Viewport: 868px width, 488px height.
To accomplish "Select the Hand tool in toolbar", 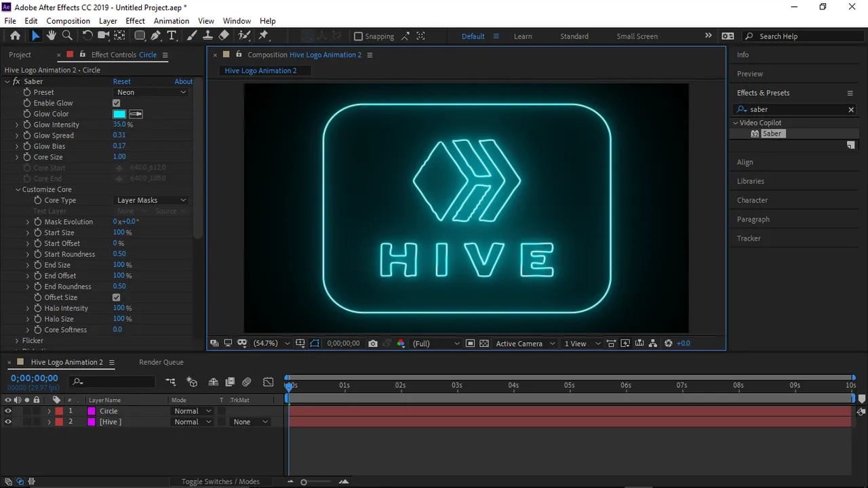I will click(52, 36).
